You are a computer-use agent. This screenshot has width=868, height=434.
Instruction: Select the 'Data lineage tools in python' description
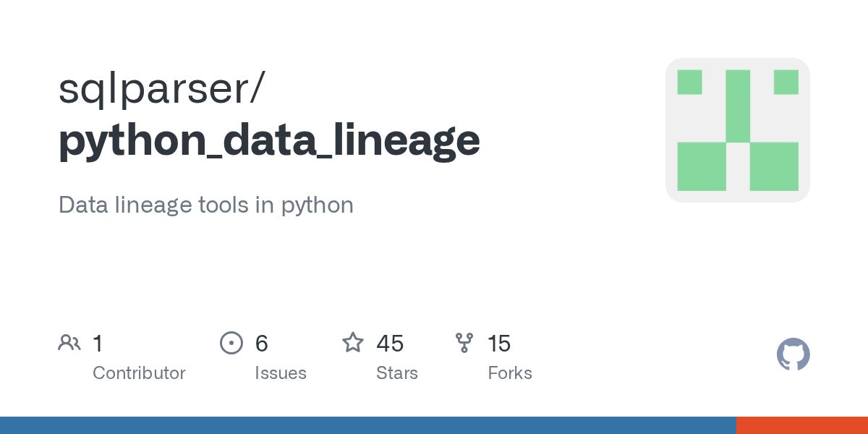[206, 205]
